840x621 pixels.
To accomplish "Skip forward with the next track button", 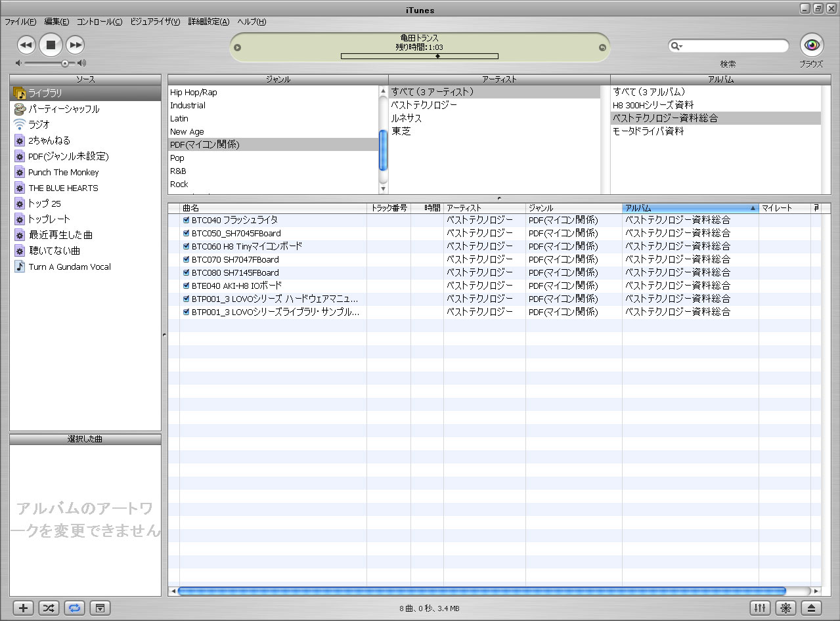I will [76, 45].
